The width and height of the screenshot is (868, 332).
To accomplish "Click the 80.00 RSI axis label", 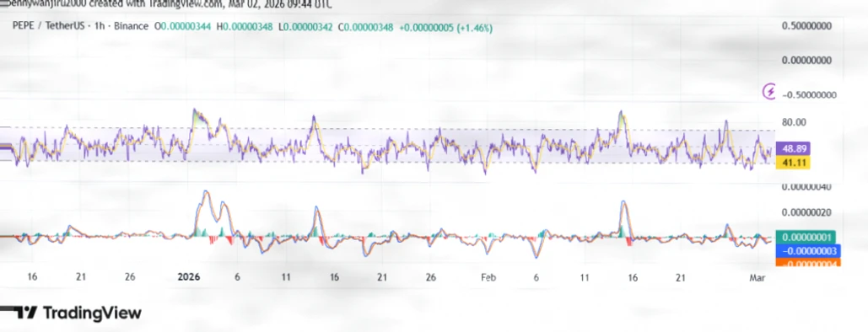I will pyautogui.click(x=793, y=121).
